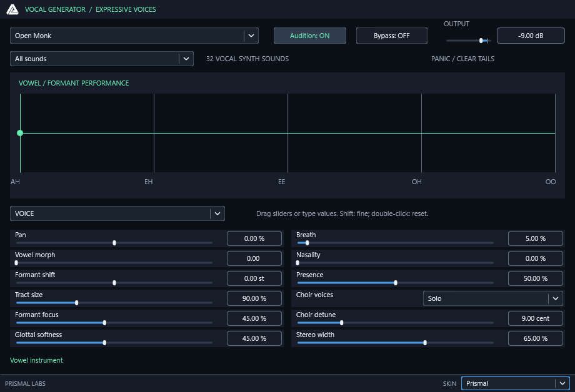
Task: Toggle the Audition: ON button
Action: (x=310, y=36)
